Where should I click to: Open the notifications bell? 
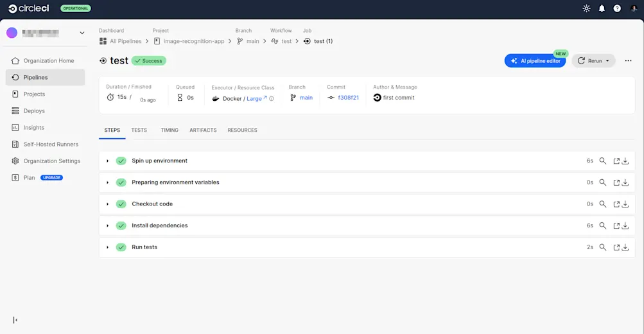point(602,8)
